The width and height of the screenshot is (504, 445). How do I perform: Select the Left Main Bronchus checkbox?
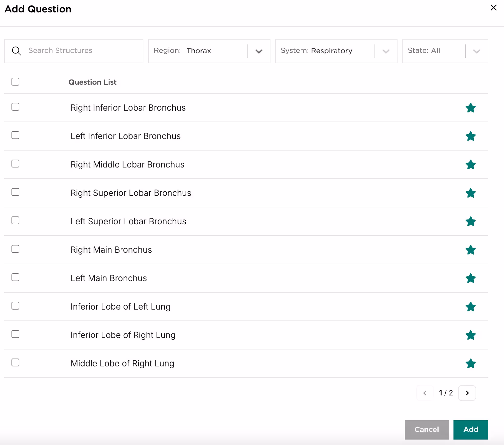coord(15,277)
